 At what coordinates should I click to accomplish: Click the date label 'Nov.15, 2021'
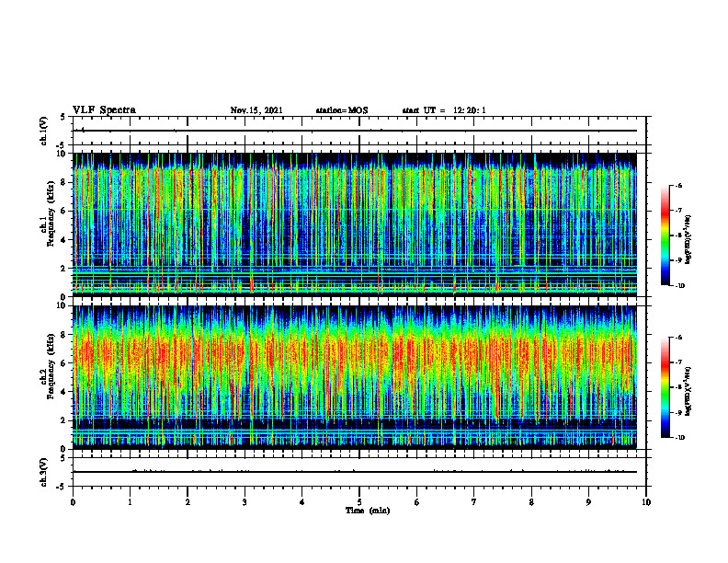[x=256, y=110]
